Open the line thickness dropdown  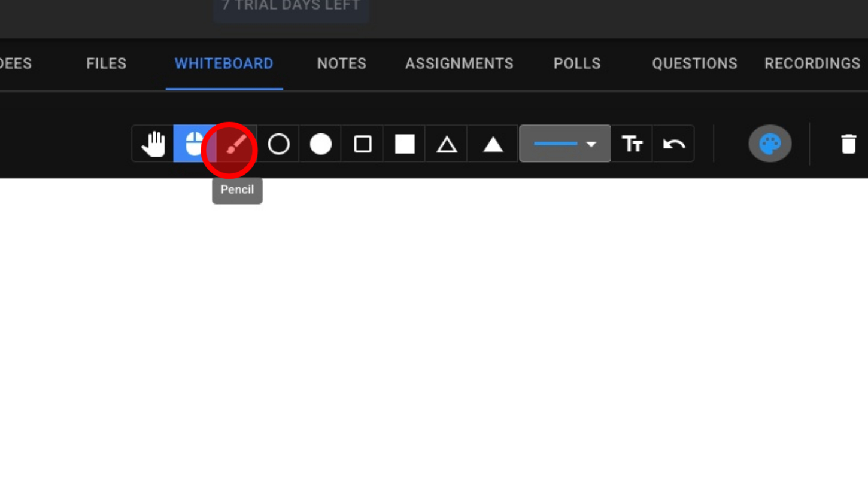click(x=565, y=144)
